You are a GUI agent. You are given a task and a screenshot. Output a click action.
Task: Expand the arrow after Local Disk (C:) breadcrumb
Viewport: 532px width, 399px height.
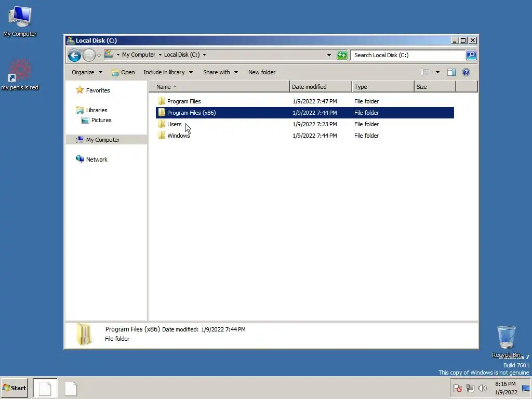coord(204,55)
